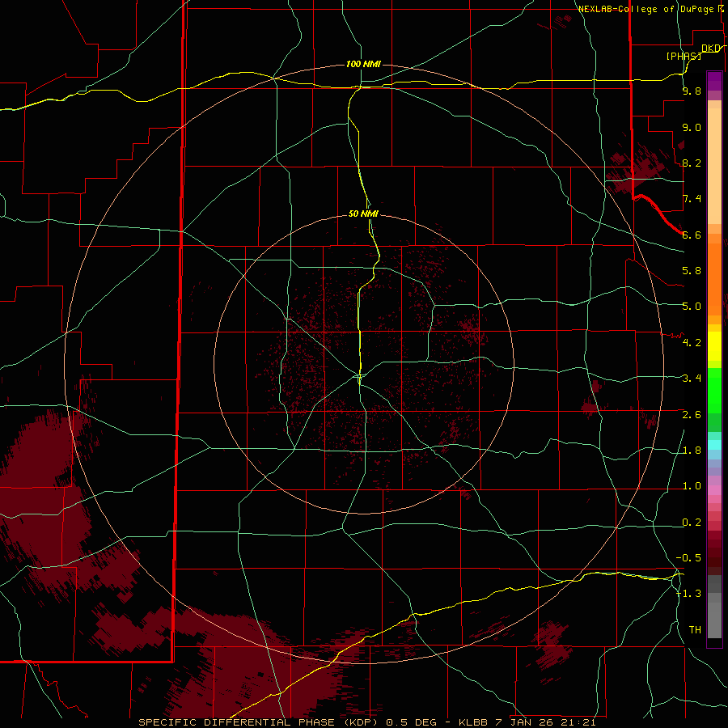The height and width of the screenshot is (728, 728).
Task: Click the 7.4 value on the color scale
Action: coord(692,199)
